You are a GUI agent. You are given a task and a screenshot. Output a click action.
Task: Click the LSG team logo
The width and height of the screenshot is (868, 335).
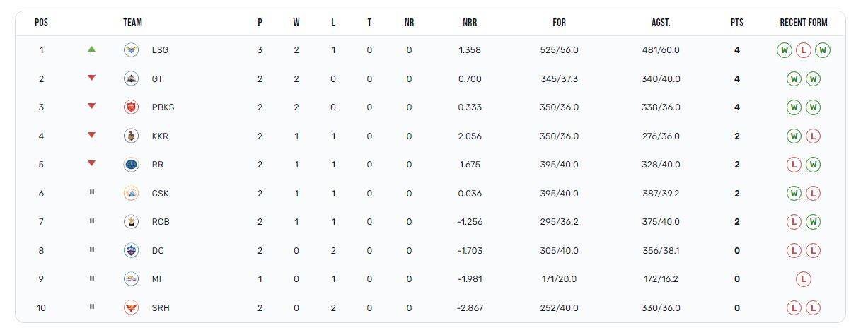pyautogui.click(x=131, y=50)
